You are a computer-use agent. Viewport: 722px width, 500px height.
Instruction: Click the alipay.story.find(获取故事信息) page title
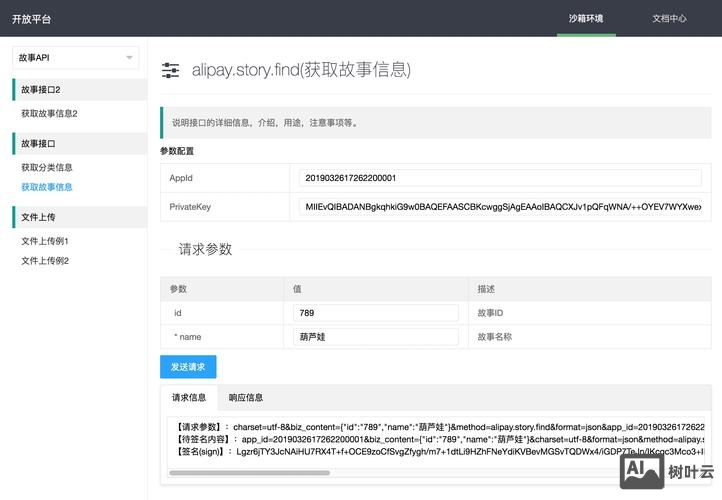click(x=301, y=70)
